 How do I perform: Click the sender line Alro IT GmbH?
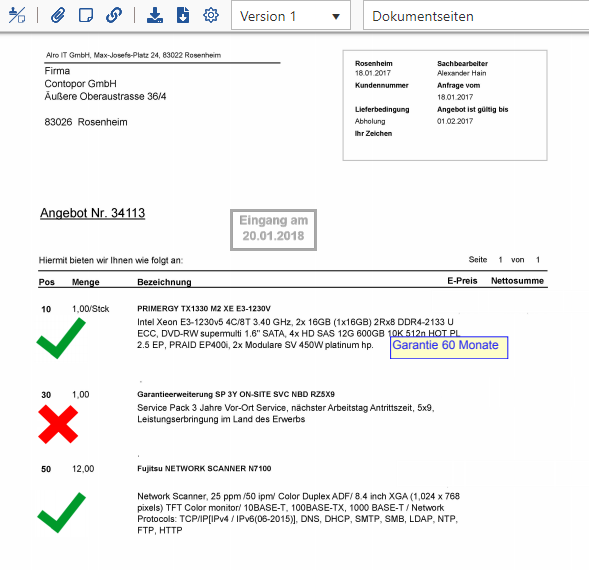[133, 55]
